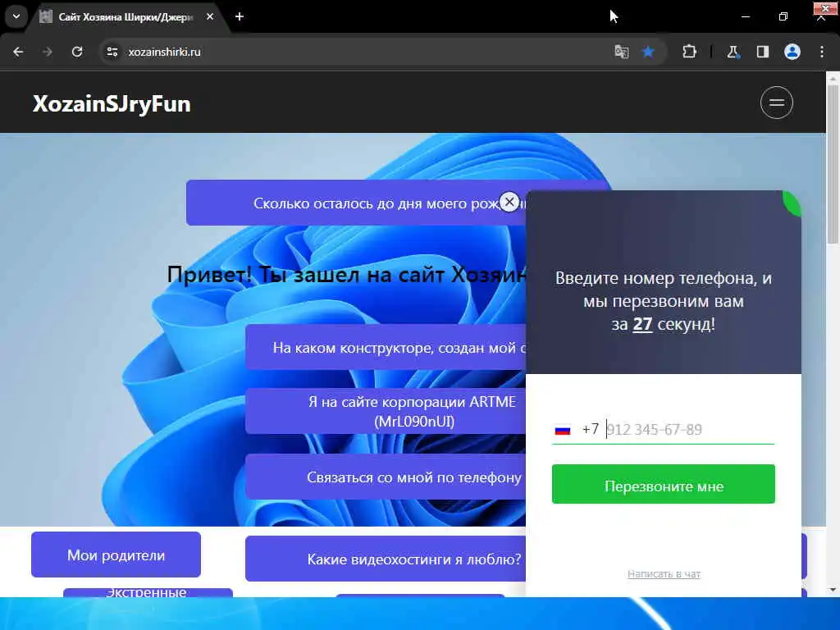Viewport: 840px width, 630px height.
Task: Restore down the browser window
Action: point(783,16)
